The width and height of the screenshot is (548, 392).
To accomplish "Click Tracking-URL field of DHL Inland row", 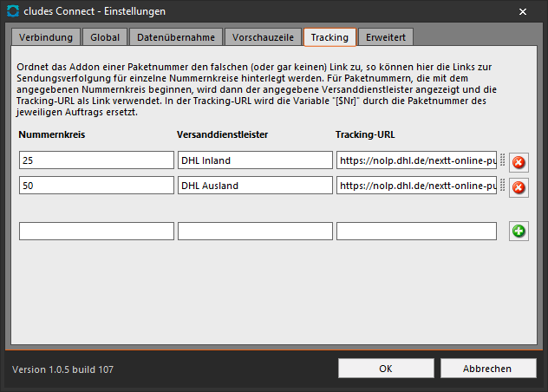I will 416,160.
